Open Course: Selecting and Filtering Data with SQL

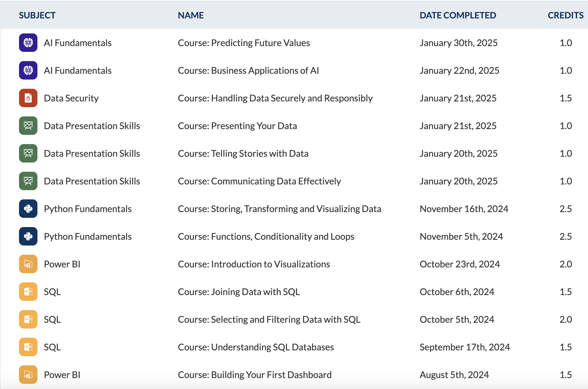pos(269,320)
